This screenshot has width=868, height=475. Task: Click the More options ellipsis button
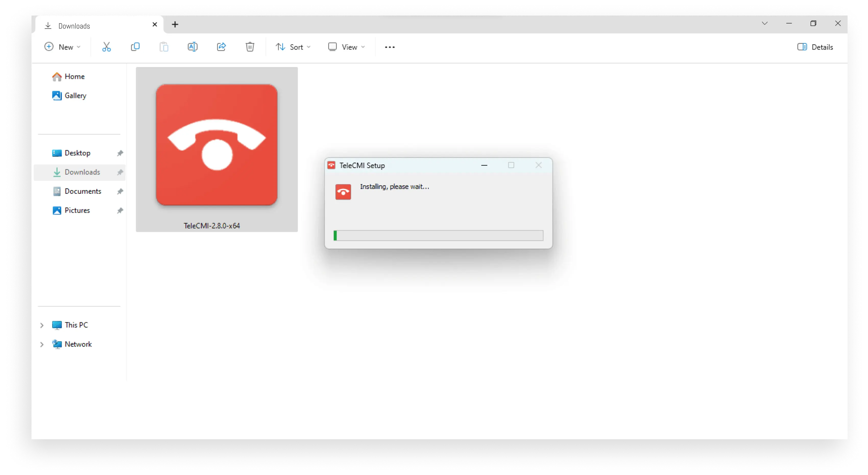pos(389,47)
